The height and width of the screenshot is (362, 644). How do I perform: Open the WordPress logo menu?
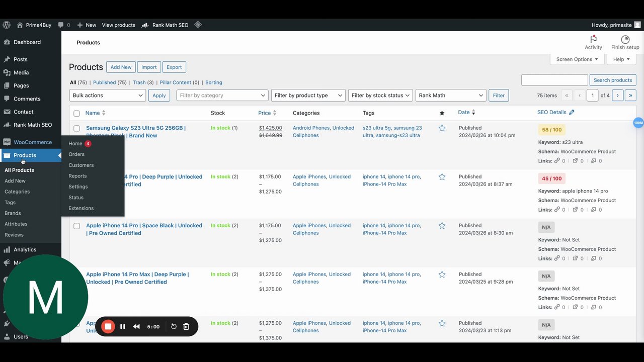coord(7,25)
